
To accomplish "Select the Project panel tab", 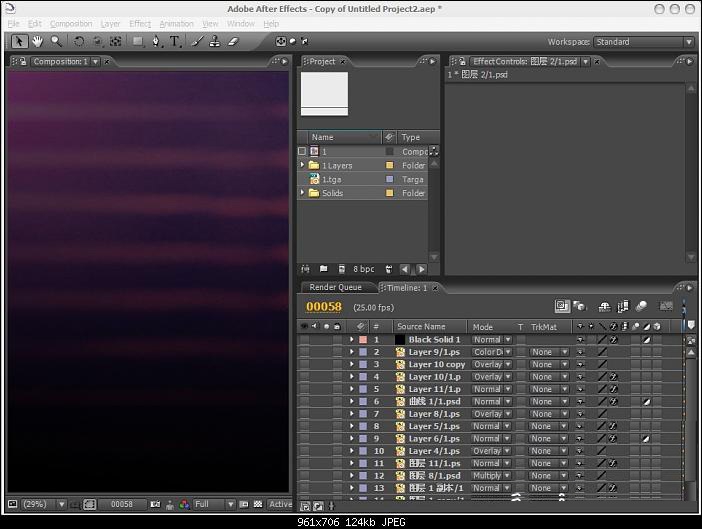I will [x=322, y=62].
